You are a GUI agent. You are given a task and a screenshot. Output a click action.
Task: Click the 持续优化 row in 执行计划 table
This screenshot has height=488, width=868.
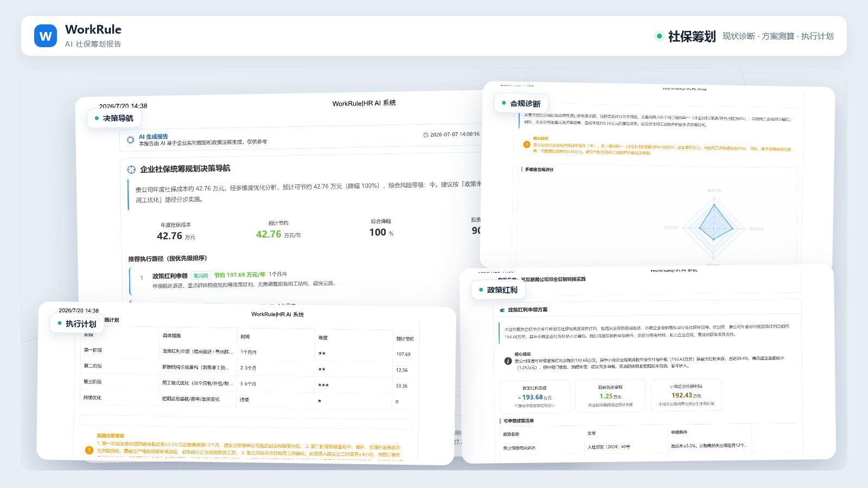[247, 399]
